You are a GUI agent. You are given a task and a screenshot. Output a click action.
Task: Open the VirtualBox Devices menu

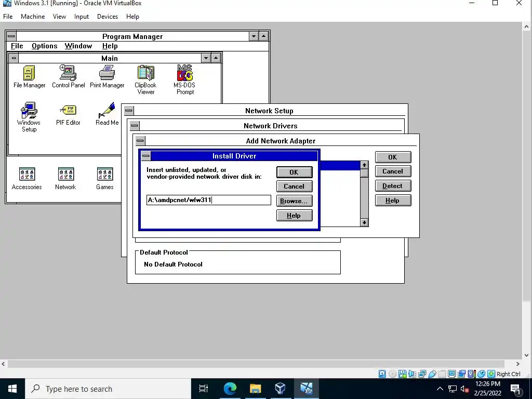pyautogui.click(x=108, y=17)
